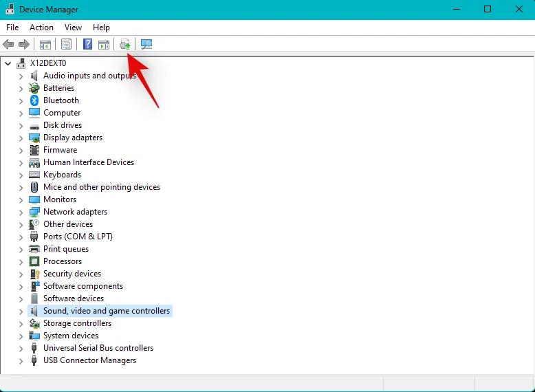Click the Show/Hide Action Pane icon
Image resolution: width=535 pixels, height=392 pixels.
coord(104,45)
